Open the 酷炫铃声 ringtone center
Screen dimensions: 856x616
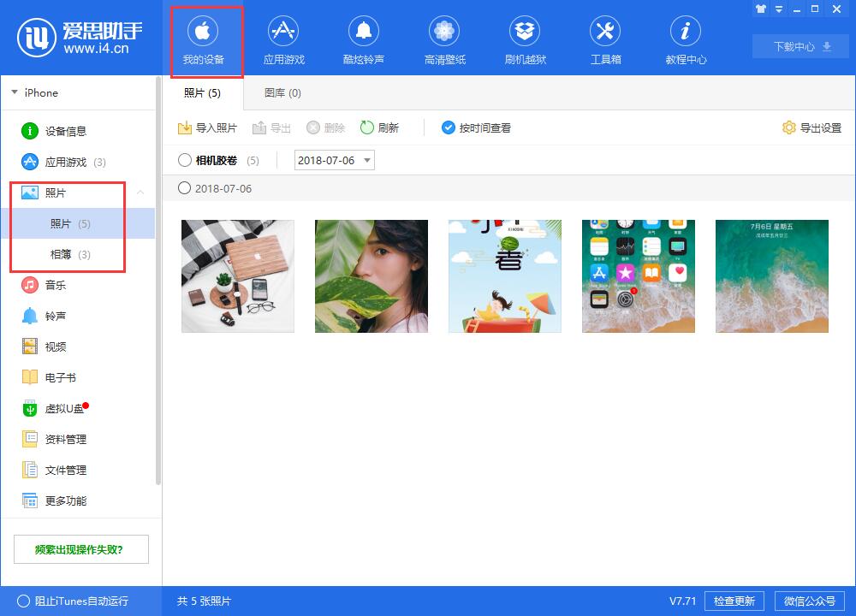364,38
